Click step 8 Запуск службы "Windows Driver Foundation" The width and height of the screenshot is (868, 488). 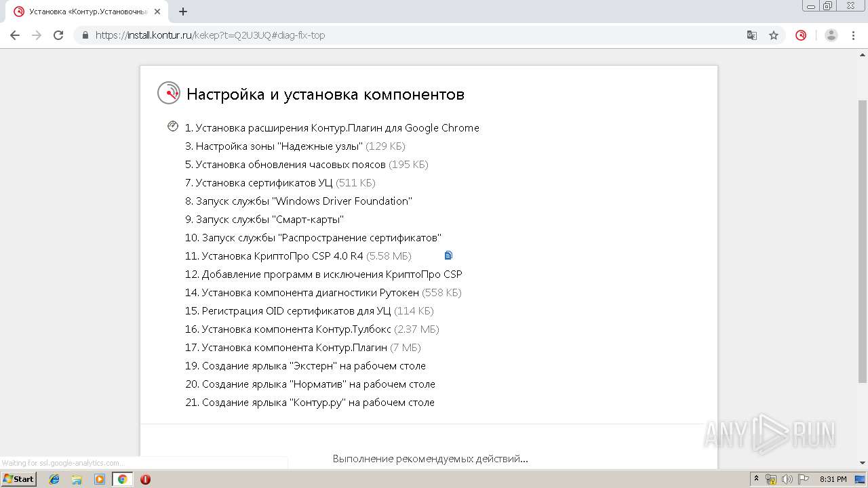pyautogui.click(x=298, y=201)
